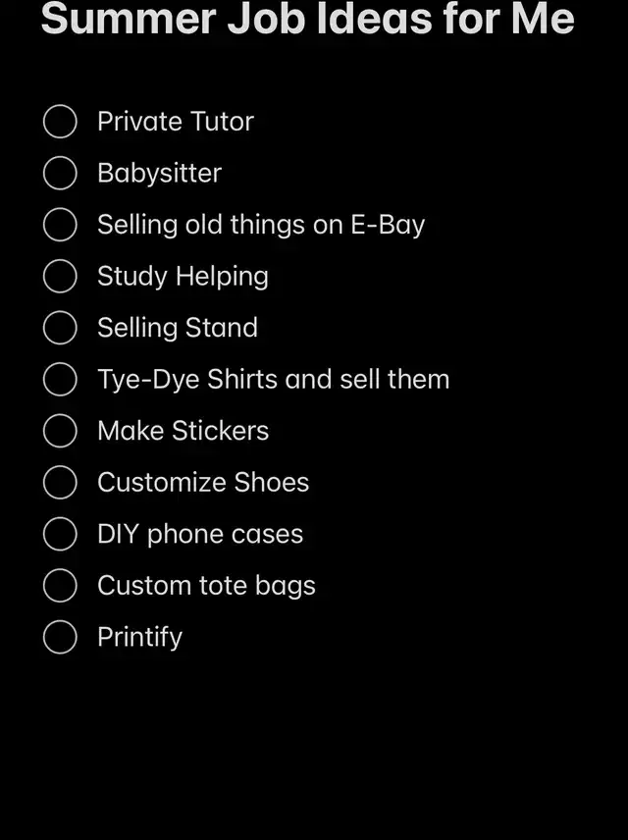Place cursor in Make Stickers text
The height and width of the screenshot is (840, 628).
point(183,431)
